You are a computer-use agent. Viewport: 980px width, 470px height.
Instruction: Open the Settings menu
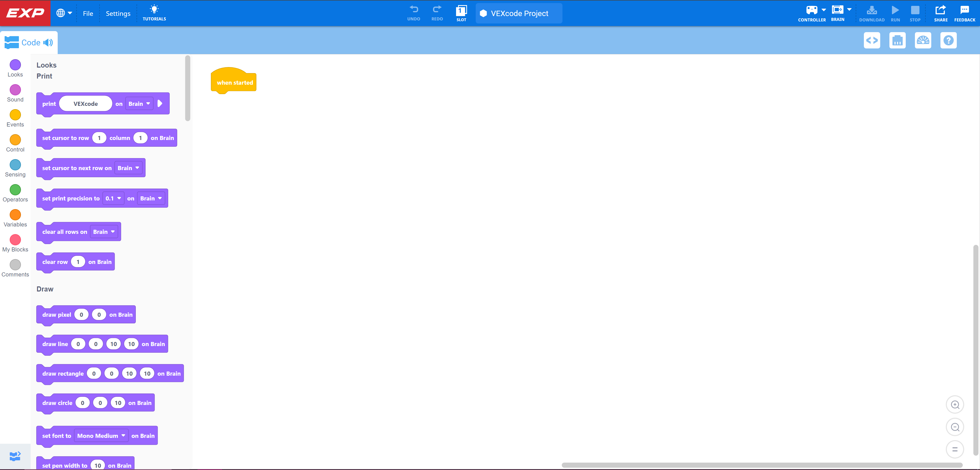[x=118, y=13]
